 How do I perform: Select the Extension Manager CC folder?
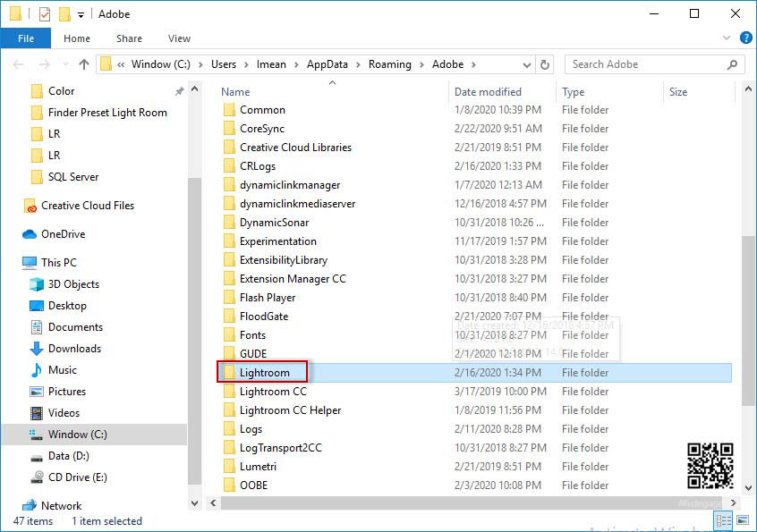tap(293, 279)
